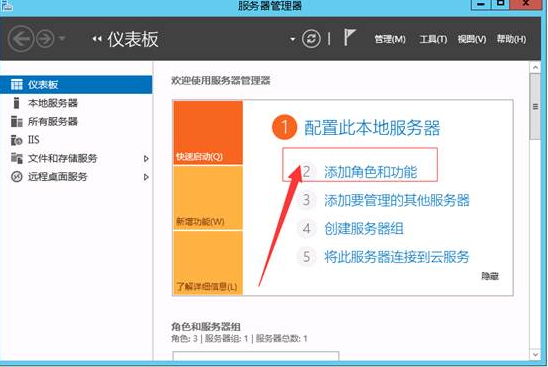Click the 隐藏 link
The height and width of the screenshot is (367, 548).
(490, 276)
